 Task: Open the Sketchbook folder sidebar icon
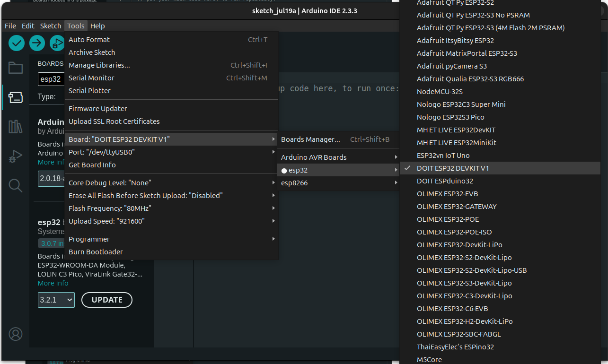pyautogui.click(x=16, y=68)
